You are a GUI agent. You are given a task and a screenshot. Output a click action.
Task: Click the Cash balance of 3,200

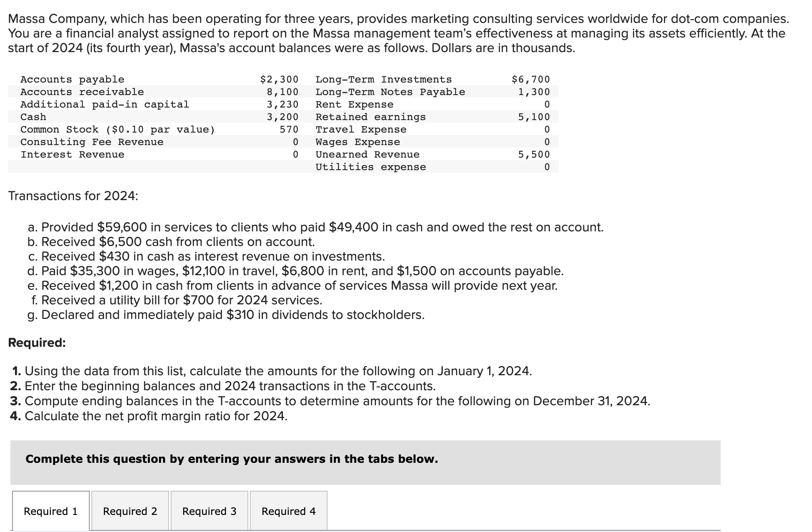coord(282,116)
